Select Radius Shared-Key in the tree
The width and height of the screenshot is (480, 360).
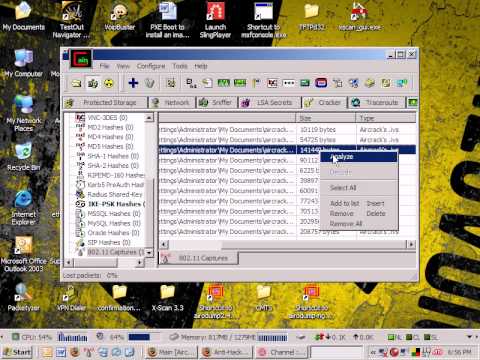click(115, 194)
